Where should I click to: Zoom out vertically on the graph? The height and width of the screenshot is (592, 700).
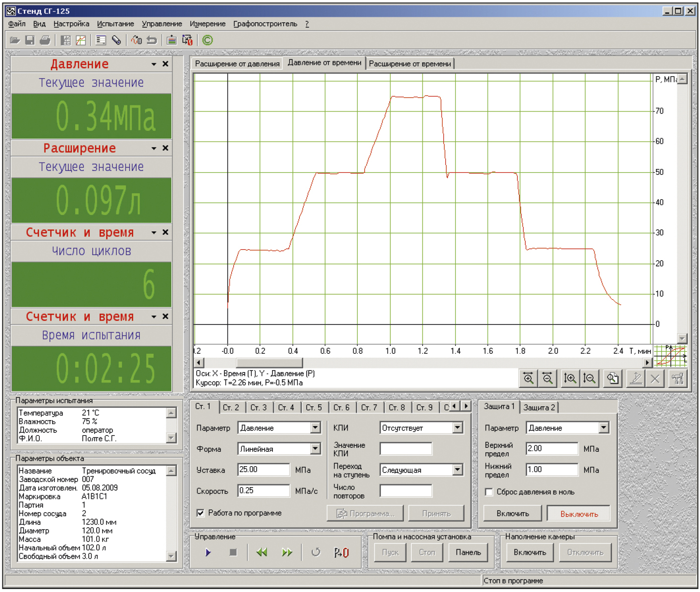[589, 378]
